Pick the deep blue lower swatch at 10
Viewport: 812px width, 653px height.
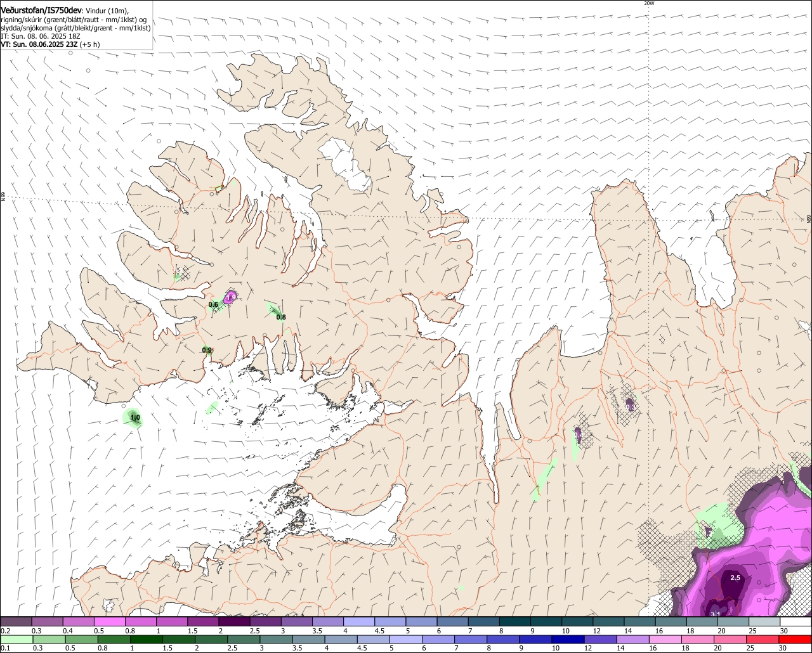[x=568, y=639]
